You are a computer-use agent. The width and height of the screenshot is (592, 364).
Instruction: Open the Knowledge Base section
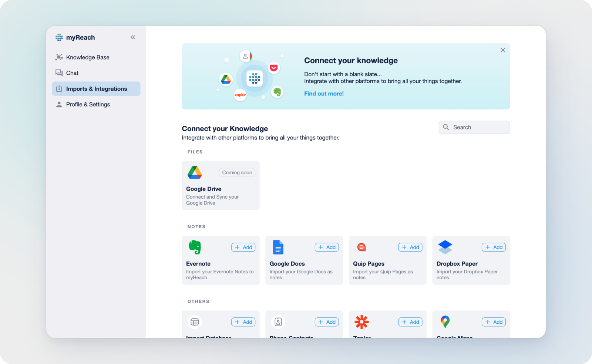(x=88, y=57)
